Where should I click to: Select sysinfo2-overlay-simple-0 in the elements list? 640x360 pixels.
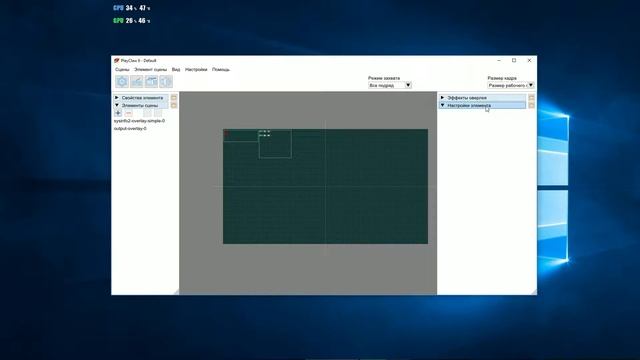point(139,121)
